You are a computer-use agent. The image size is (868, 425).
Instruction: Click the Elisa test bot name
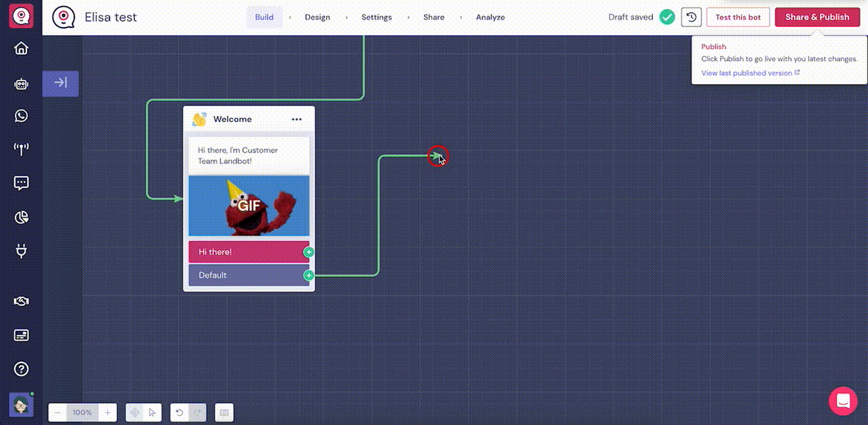click(x=111, y=17)
